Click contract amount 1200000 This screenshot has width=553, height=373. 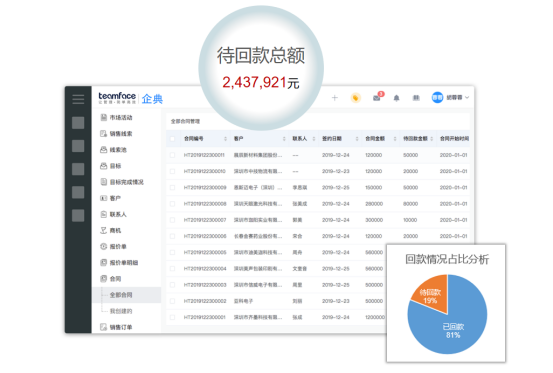[375, 317]
